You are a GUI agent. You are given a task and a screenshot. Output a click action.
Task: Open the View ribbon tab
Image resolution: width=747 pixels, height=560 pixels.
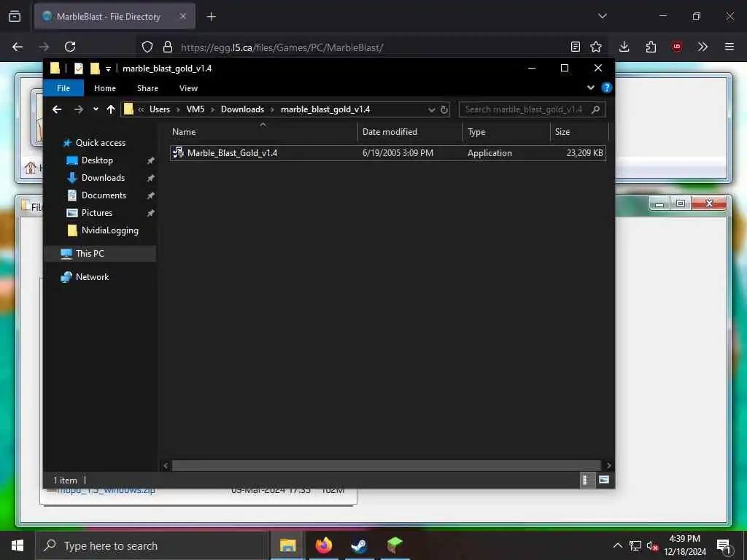click(x=189, y=88)
